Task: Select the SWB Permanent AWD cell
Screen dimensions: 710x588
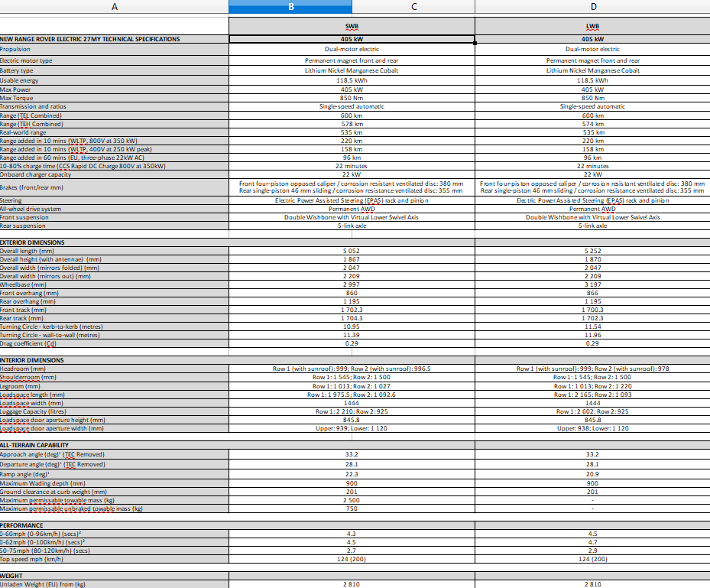Action: [352, 209]
